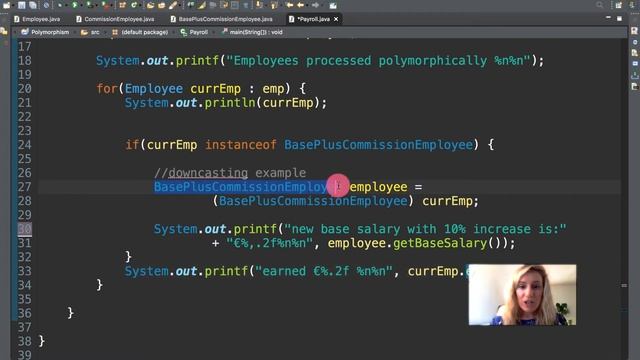640x360 pixels.
Task: Click the New Java Package icon
Action: pyautogui.click(x=122, y=5)
